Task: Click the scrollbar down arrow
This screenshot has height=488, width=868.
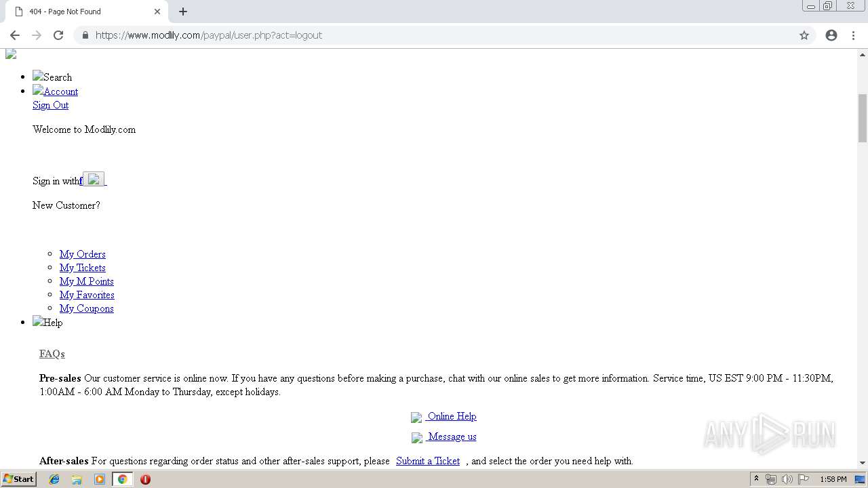Action: tap(863, 463)
